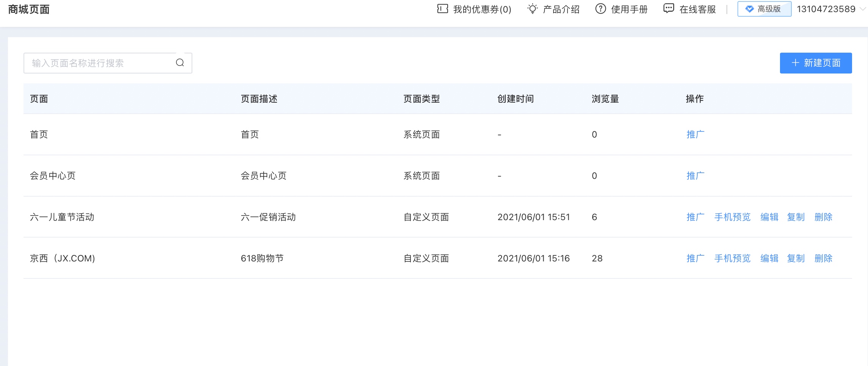Click the diamond premium version icon
This screenshot has height=366, width=868.
click(x=749, y=9)
